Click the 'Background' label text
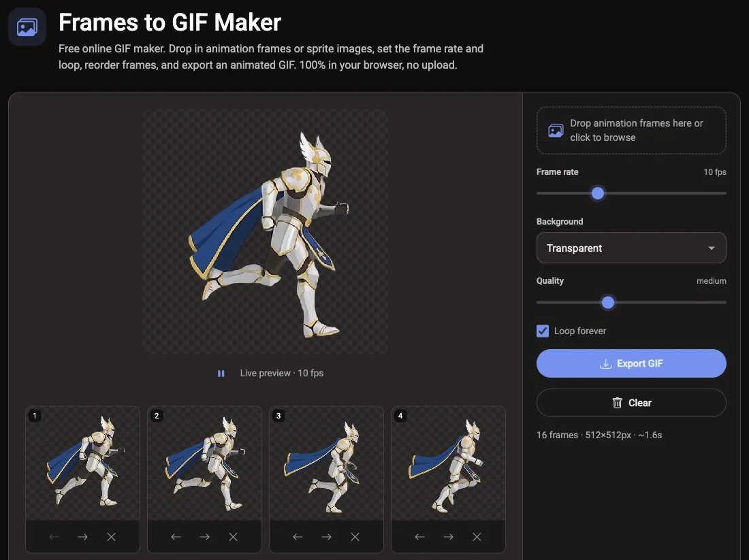The height and width of the screenshot is (560, 749). click(559, 222)
